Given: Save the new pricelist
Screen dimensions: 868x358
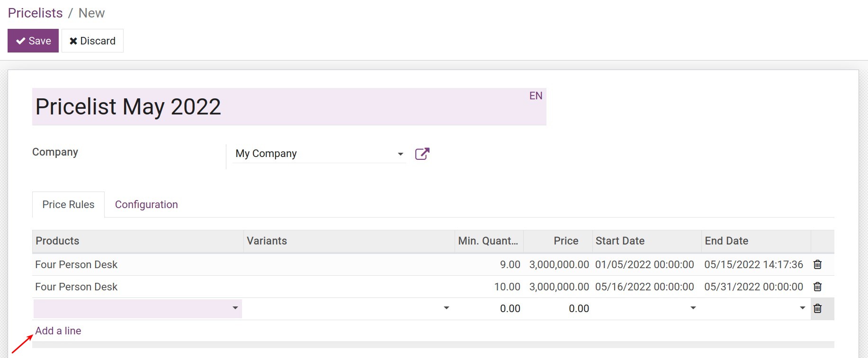Looking at the screenshot, I should pyautogui.click(x=33, y=41).
